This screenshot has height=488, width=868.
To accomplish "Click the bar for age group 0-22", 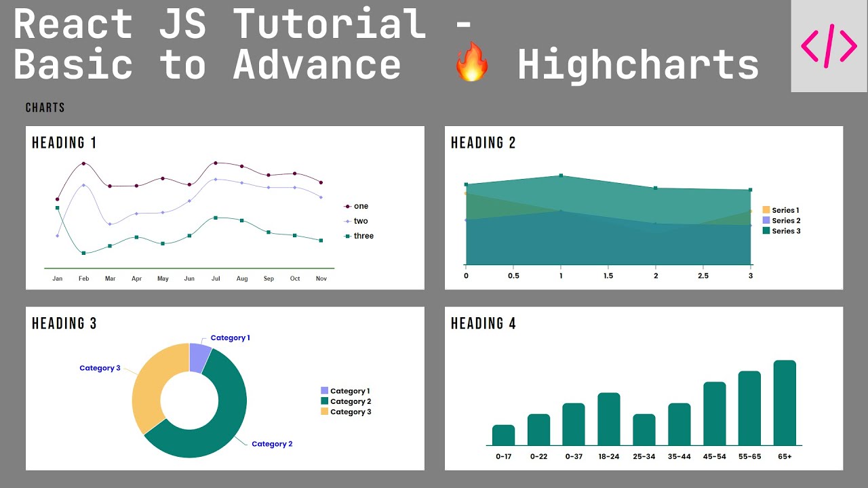I will tap(538, 430).
